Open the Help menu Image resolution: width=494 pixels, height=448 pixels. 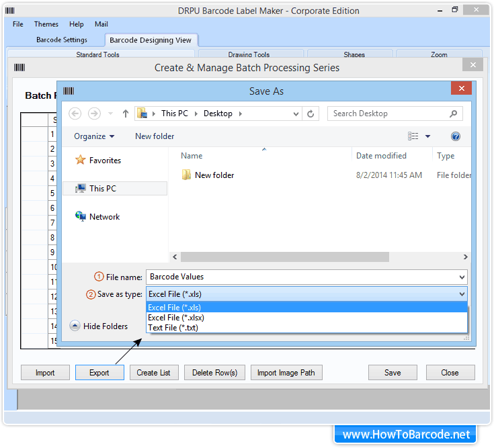pos(76,24)
